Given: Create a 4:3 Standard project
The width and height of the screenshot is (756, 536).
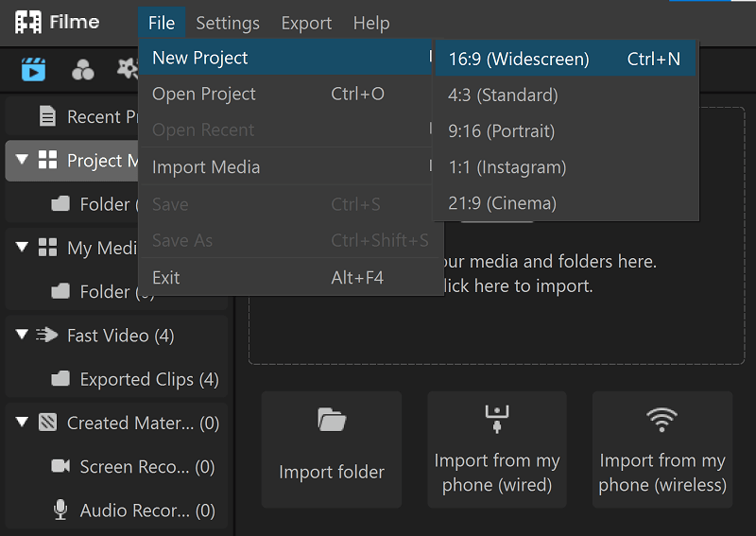Looking at the screenshot, I should pos(565,95).
